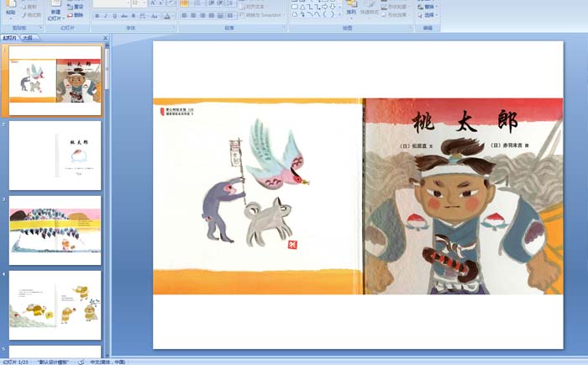Click Align Text (对齐文本) button
588x365 pixels.
point(255,7)
